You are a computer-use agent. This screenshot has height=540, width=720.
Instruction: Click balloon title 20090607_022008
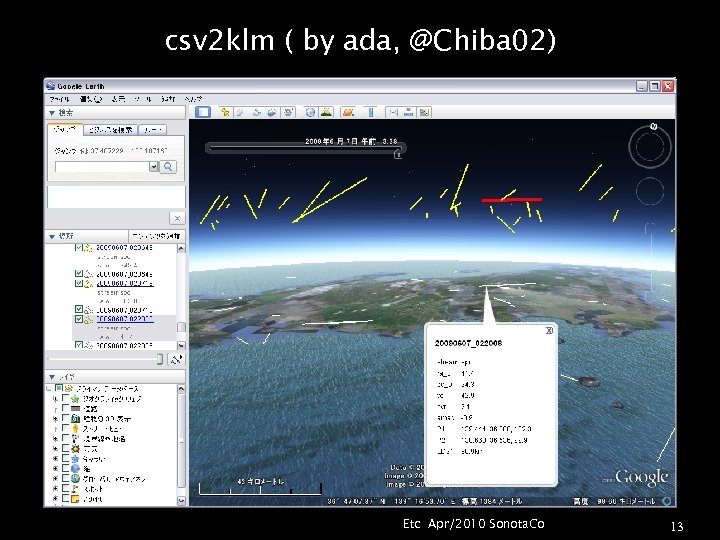pyautogui.click(x=468, y=343)
